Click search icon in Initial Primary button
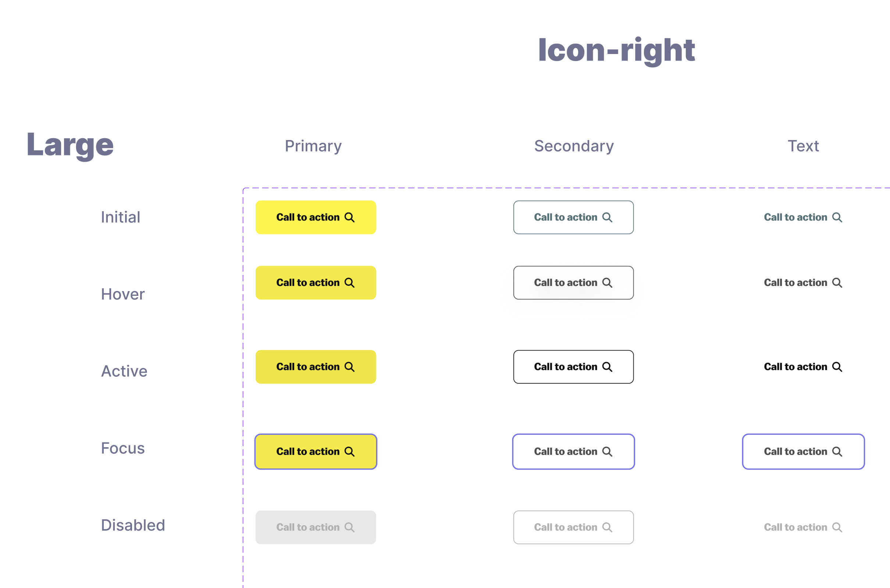Screen dimensions: 890x588 (x=349, y=218)
